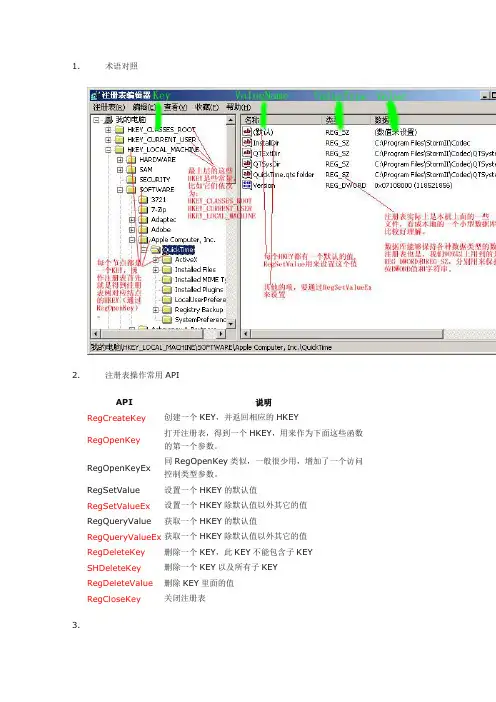This screenshot has width=496, height=702.
Task: Open the 查看(V) menu
Action: point(175,107)
